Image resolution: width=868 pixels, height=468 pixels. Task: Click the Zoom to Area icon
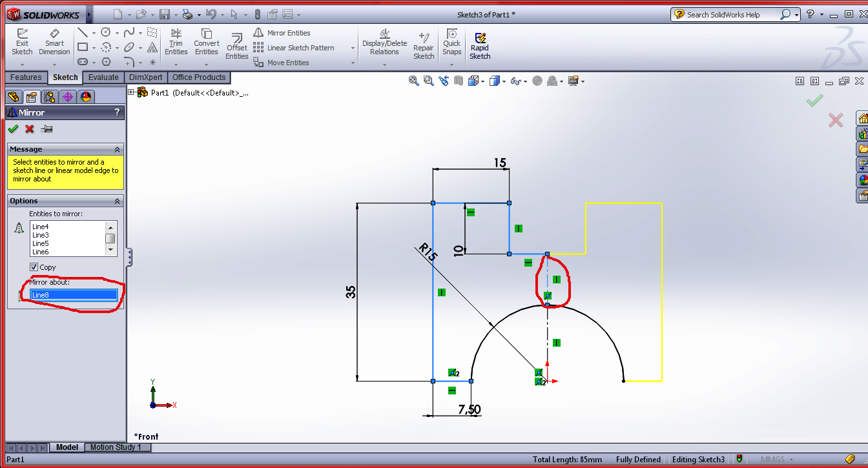429,81
